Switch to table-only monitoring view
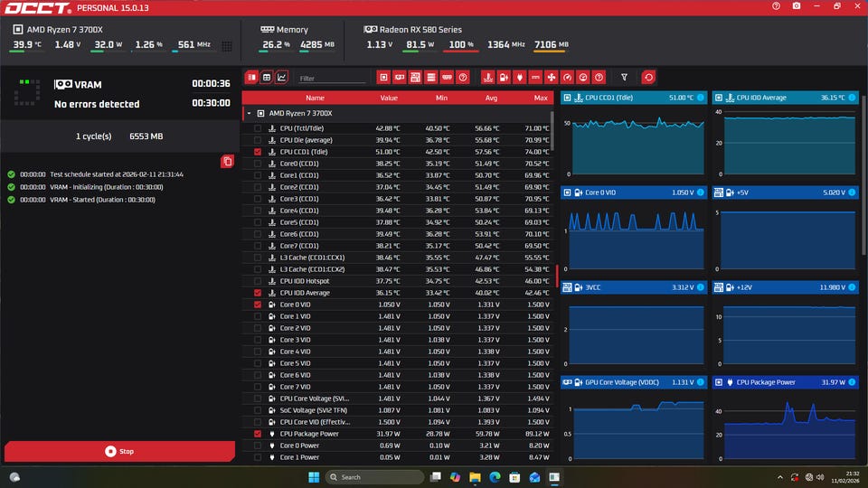Screen dimensions: 868x488 click(x=267, y=78)
